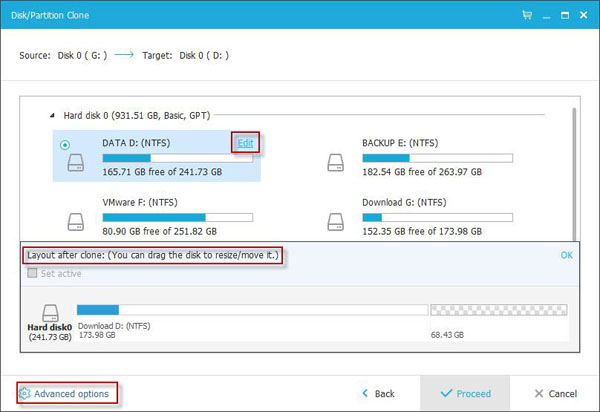
Task: Select the VMware F: (NTFS) label
Action: coord(140,202)
